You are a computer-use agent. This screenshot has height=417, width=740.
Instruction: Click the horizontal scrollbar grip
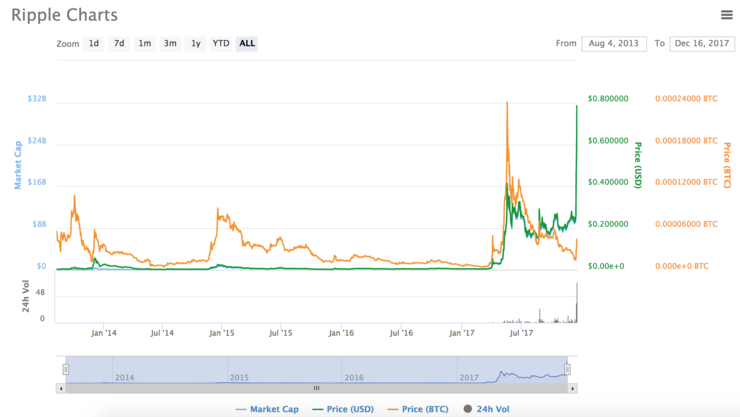[x=317, y=388]
